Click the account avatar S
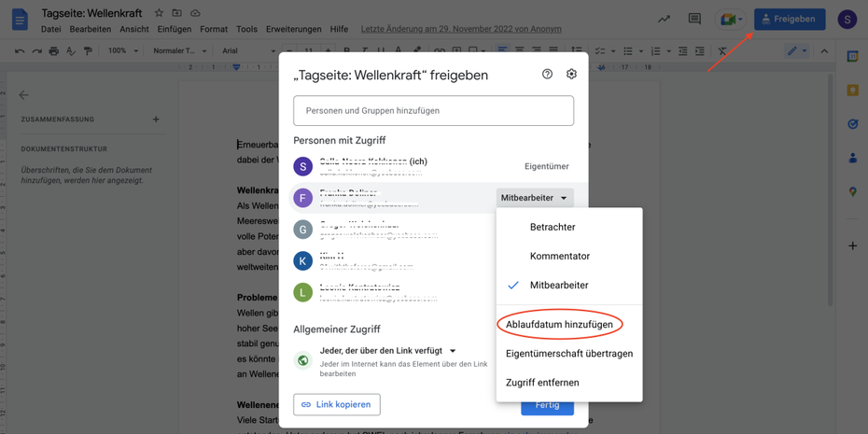The width and height of the screenshot is (868, 434). [847, 19]
